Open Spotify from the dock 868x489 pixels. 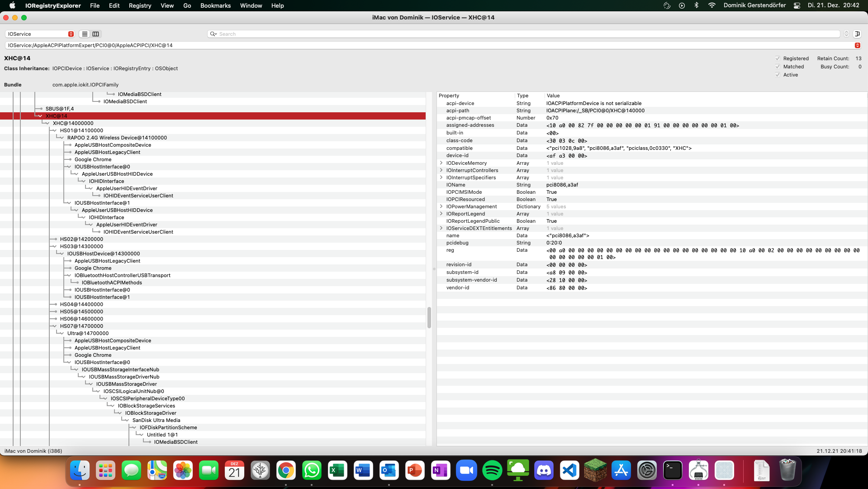click(492, 471)
